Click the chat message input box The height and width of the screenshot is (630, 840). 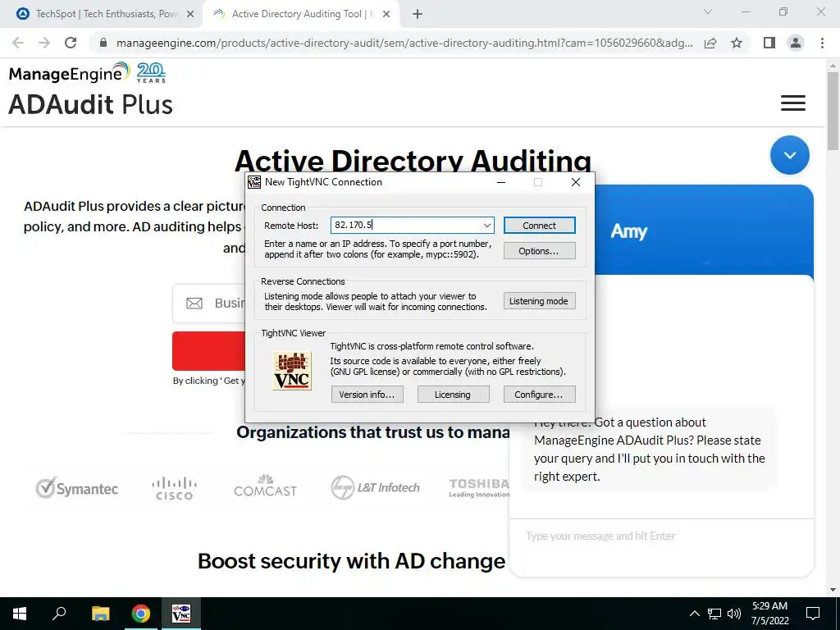click(661, 536)
